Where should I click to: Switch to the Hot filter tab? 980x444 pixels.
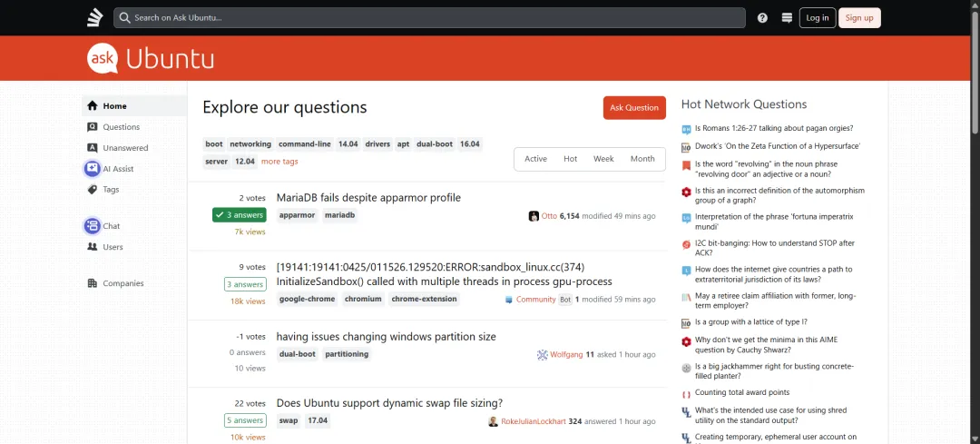pyautogui.click(x=571, y=159)
